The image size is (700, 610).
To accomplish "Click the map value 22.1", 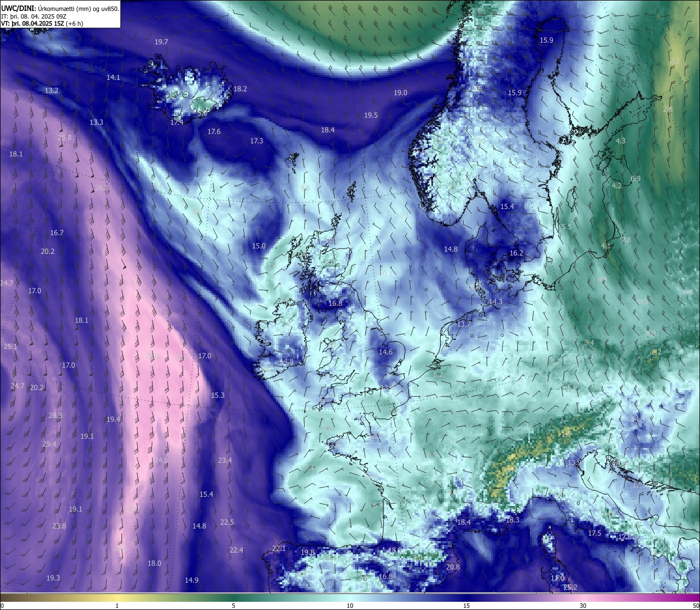I will pyautogui.click(x=279, y=549).
